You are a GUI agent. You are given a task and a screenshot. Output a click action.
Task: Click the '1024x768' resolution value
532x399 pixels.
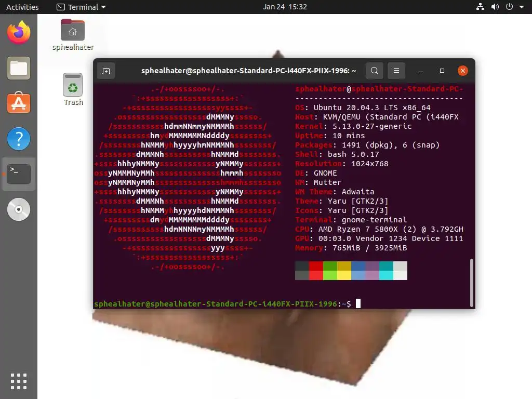[x=369, y=164]
